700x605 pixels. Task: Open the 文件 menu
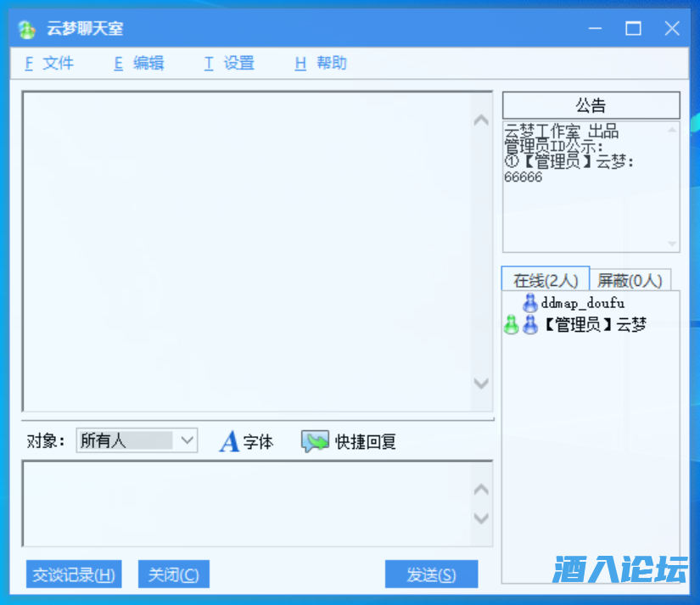(49, 64)
